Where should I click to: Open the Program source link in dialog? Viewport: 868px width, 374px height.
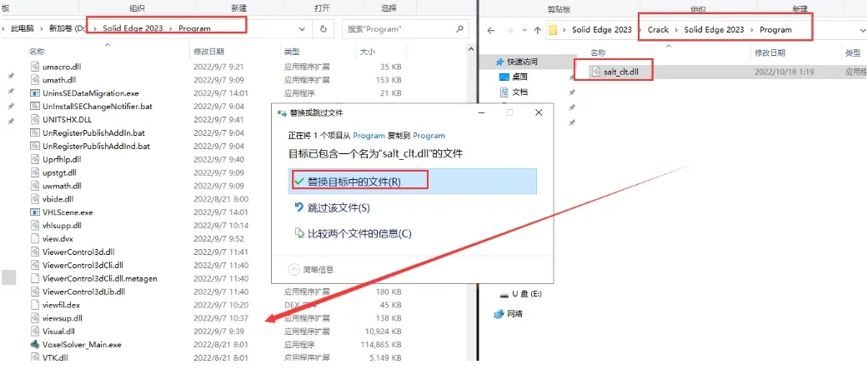(368, 135)
